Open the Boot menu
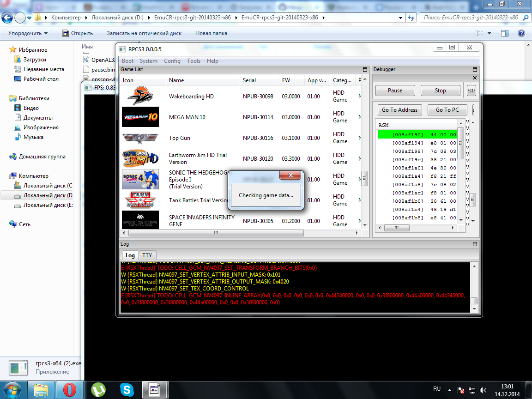 coord(127,61)
